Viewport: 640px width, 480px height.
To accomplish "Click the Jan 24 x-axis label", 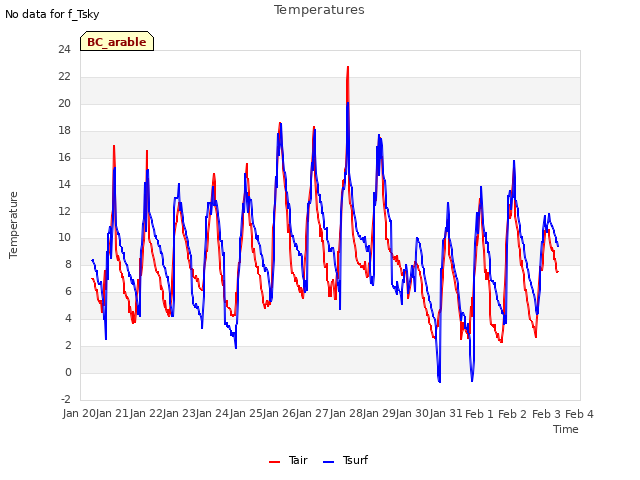I will 213,414.
